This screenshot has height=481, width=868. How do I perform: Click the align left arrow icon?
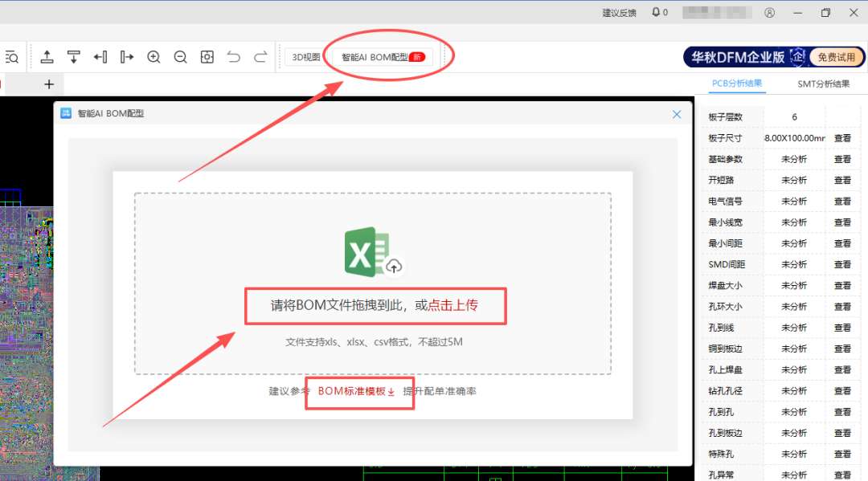pyautogui.click(x=100, y=57)
